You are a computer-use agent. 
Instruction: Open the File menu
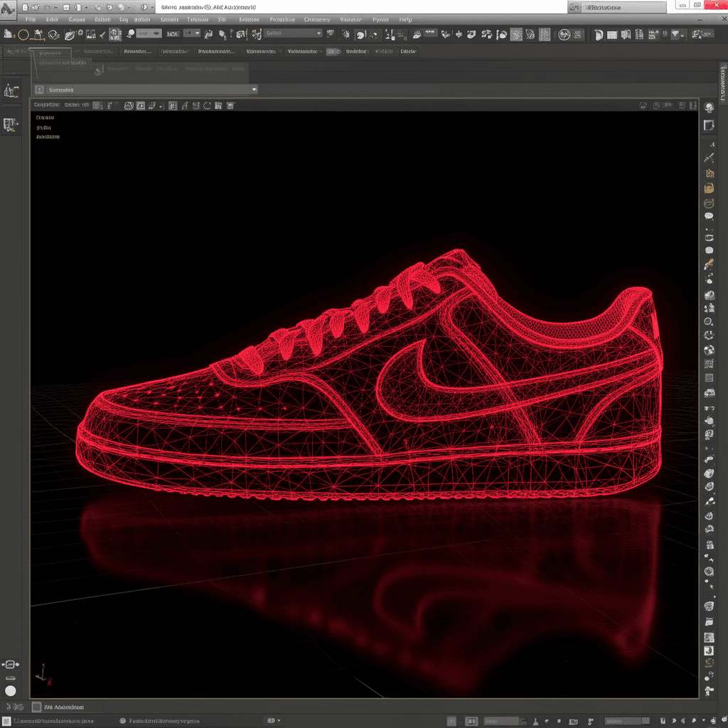pos(30,19)
